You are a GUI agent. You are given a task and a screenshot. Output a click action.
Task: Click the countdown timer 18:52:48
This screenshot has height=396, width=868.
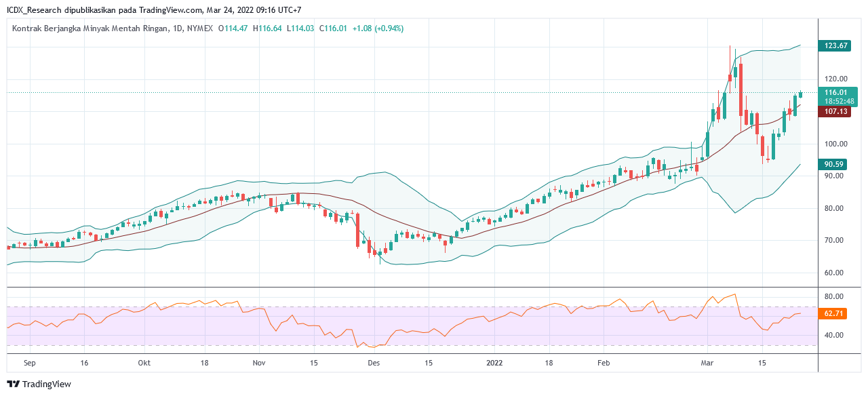point(838,101)
